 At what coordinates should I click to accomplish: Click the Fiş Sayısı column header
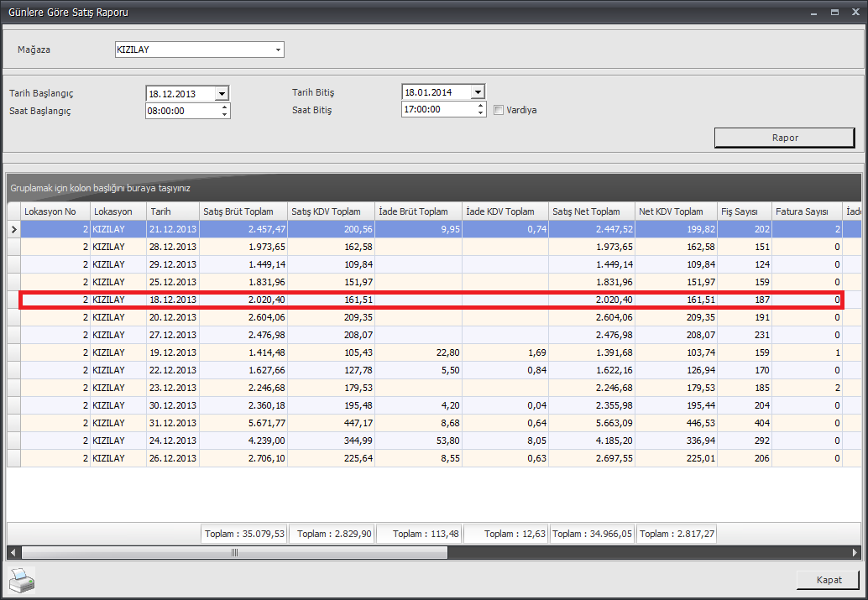click(745, 211)
